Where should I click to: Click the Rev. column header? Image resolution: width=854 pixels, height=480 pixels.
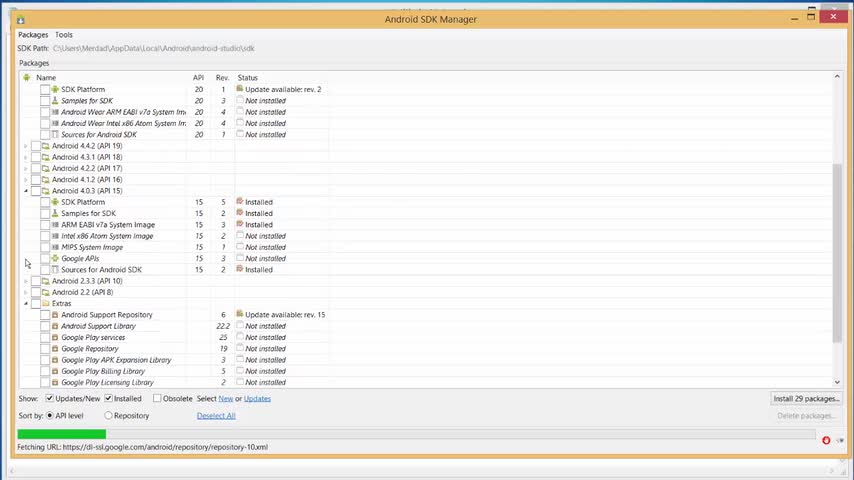coord(222,78)
